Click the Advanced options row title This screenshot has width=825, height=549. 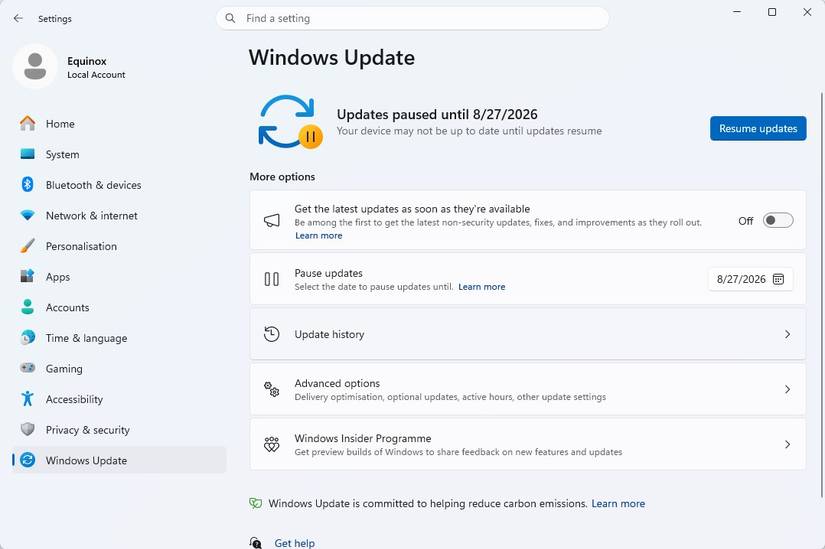[x=337, y=383]
